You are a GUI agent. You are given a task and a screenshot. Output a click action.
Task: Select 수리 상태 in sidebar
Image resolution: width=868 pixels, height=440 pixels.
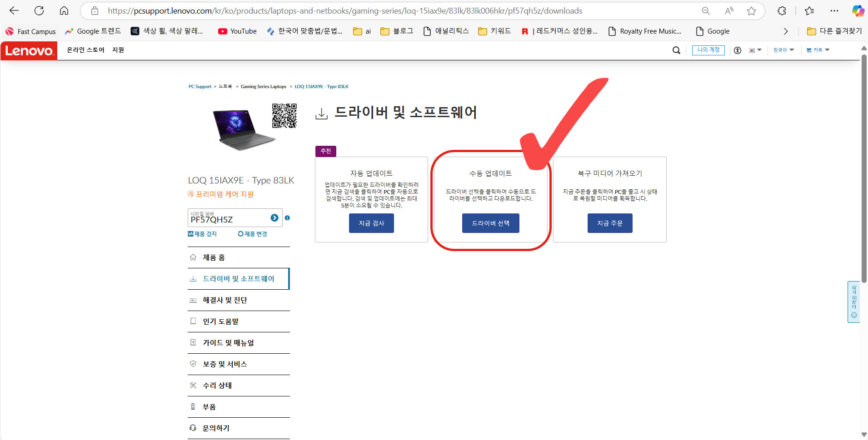(x=239, y=386)
